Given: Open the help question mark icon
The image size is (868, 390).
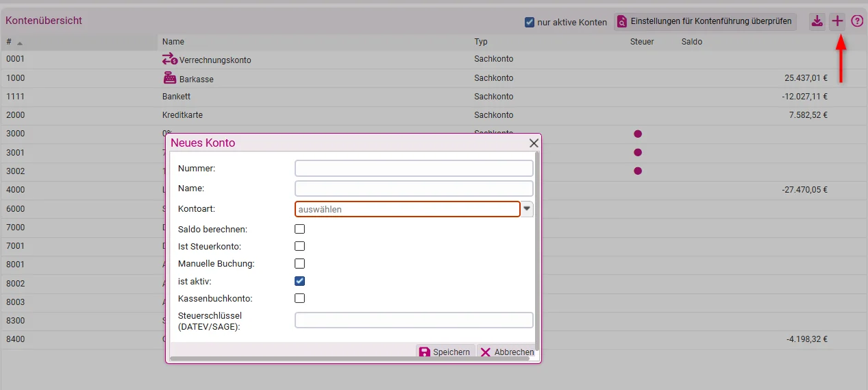Looking at the screenshot, I should click(857, 21).
